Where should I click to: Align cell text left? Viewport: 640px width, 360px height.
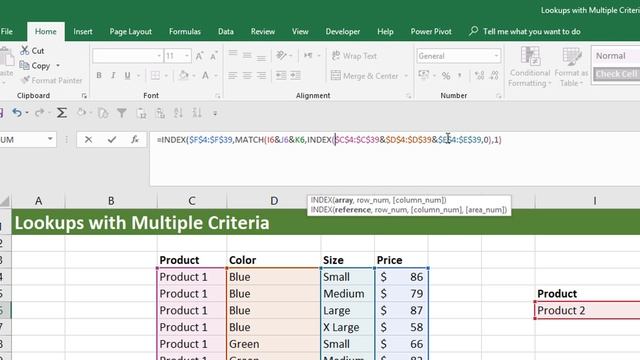[233, 76]
